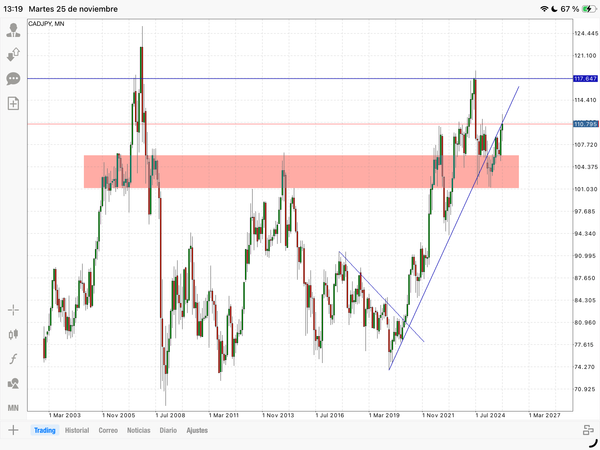Open the accounts profile icon
Viewport: 600px width, 450px height.
[x=13, y=30]
